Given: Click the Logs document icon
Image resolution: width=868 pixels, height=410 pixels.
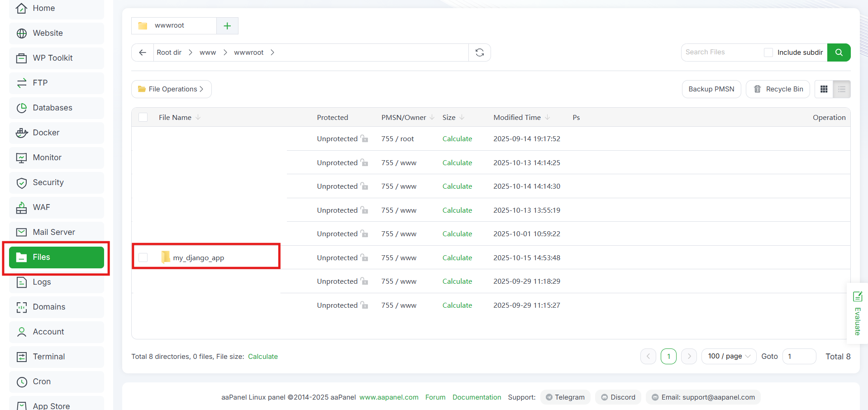Looking at the screenshot, I should 21,282.
